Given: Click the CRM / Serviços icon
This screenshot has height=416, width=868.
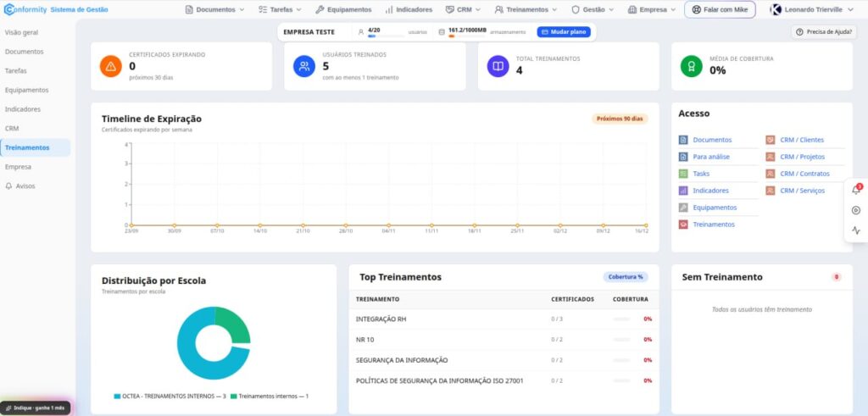Looking at the screenshot, I should pyautogui.click(x=770, y=191).
